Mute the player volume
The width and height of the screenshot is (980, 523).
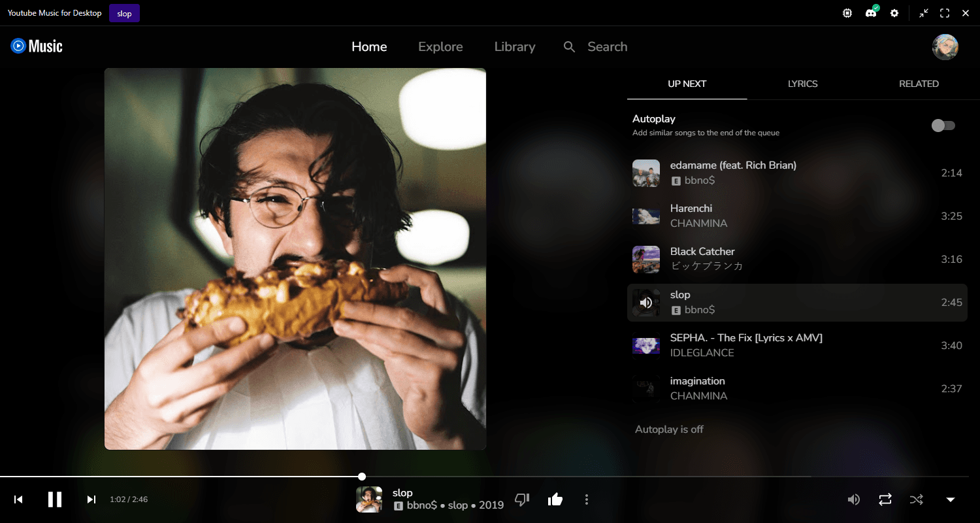tap(853, 499)
